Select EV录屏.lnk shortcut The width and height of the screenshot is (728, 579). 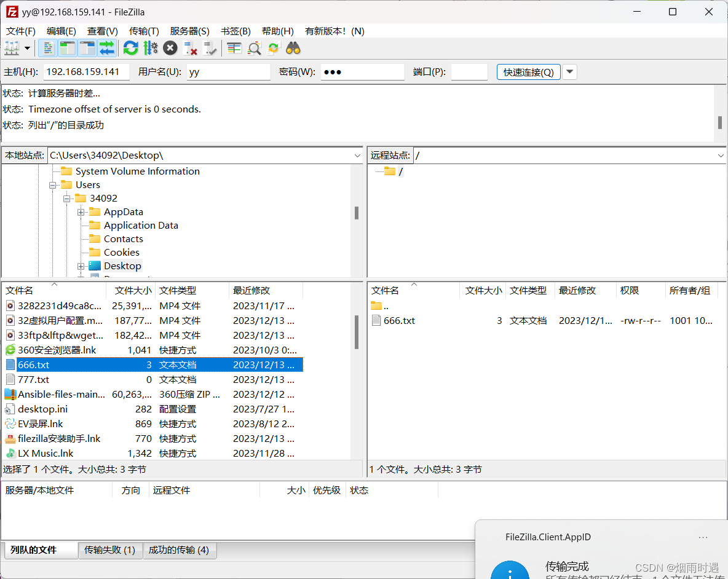153,424
